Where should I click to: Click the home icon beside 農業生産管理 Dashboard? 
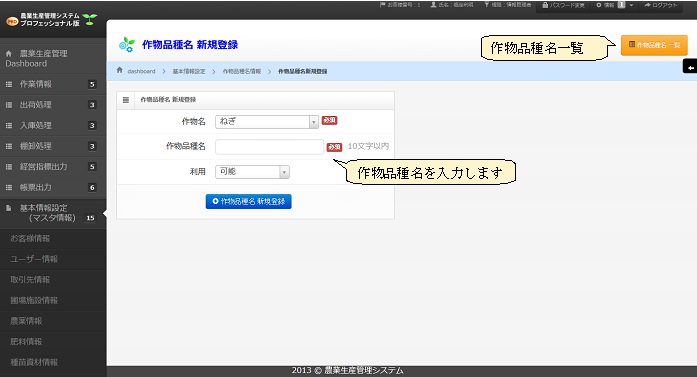tap(8, 53)
